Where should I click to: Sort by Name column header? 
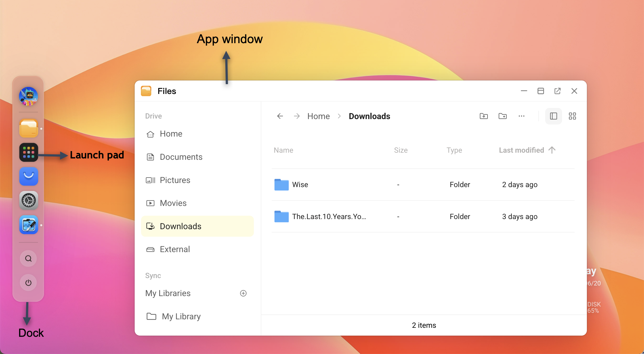[283, 150]
